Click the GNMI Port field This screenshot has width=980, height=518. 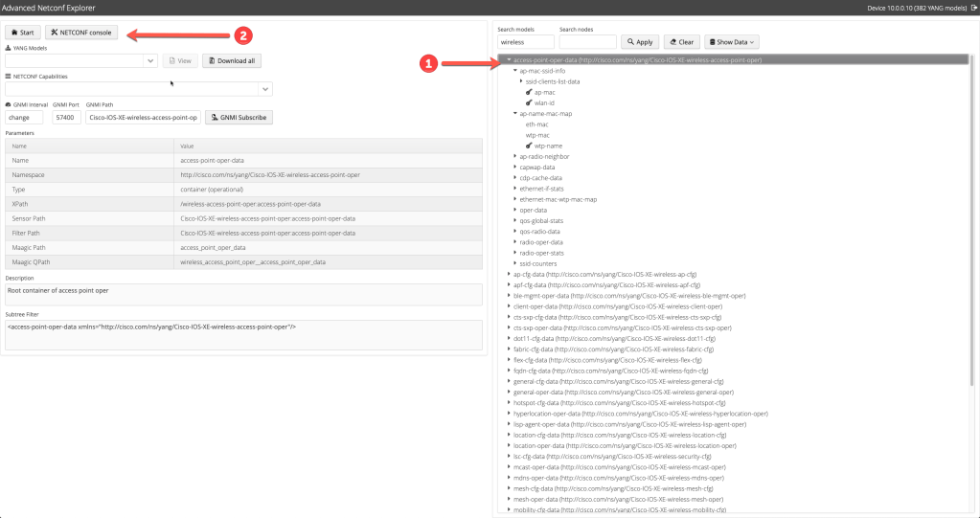point(66,117)
